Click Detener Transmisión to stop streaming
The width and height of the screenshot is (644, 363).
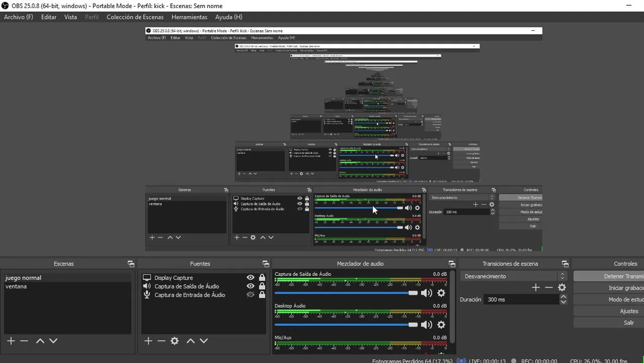(609, 276)
